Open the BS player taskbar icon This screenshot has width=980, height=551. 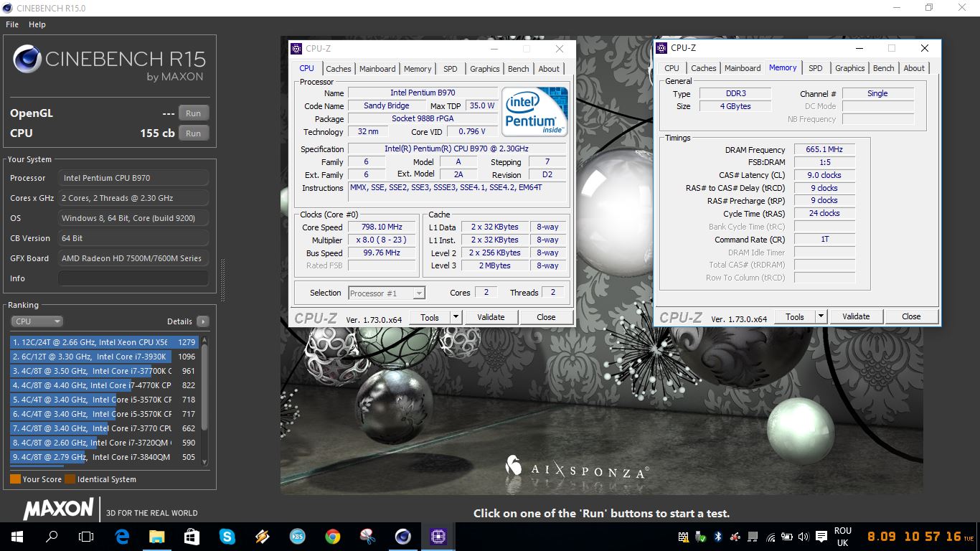pos(297,536)
